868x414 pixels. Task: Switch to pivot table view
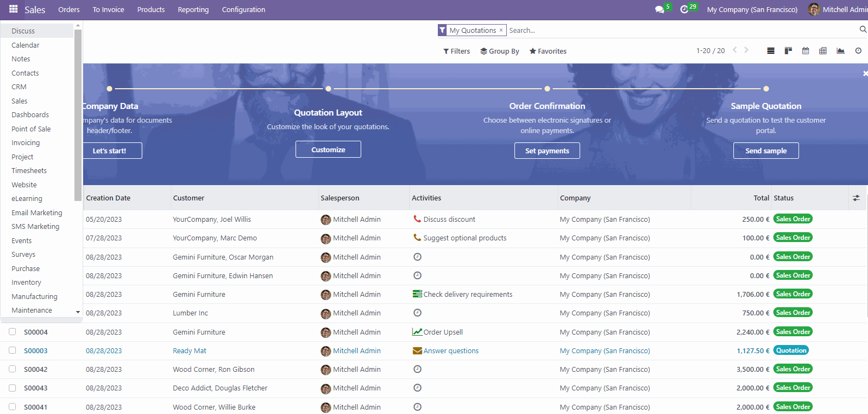click(823, 51)
